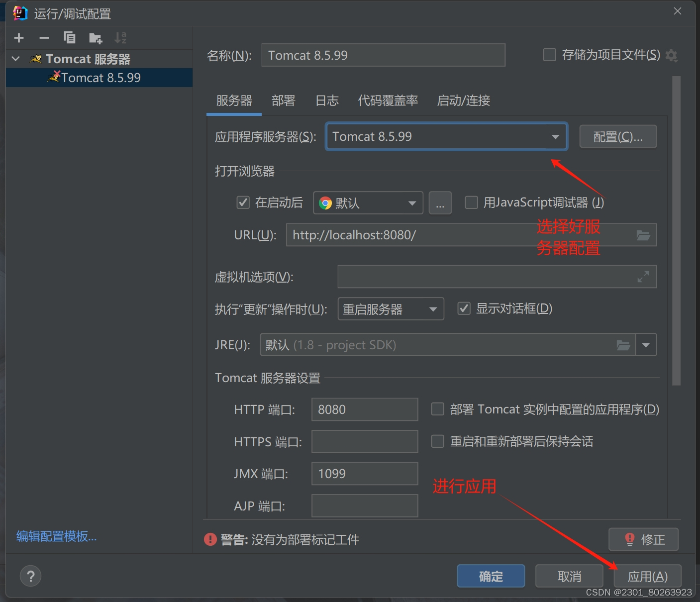Browse folder icon in URL field
Image resolution: width=700 pixels, height=602 pixels.
[x=643, y=235]
